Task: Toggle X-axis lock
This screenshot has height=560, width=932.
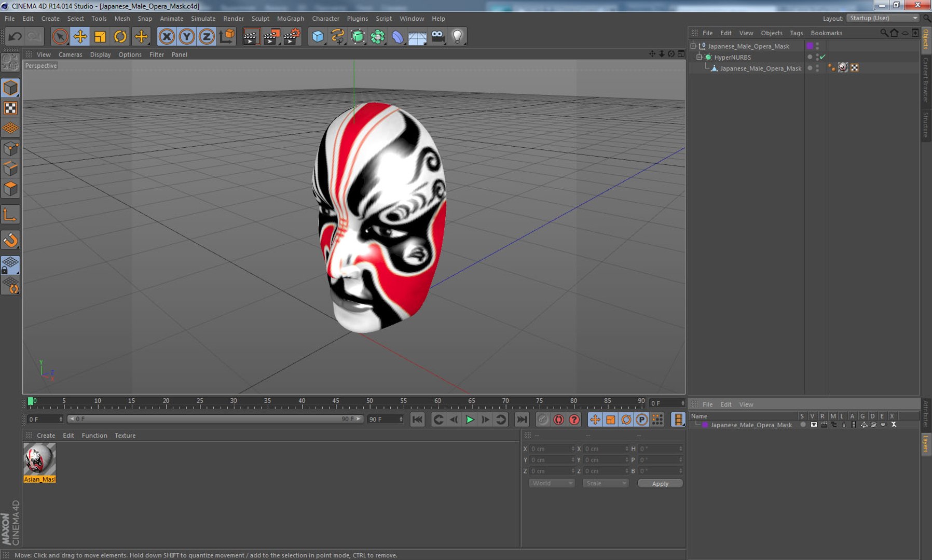Action: click(x=167, y=37)
